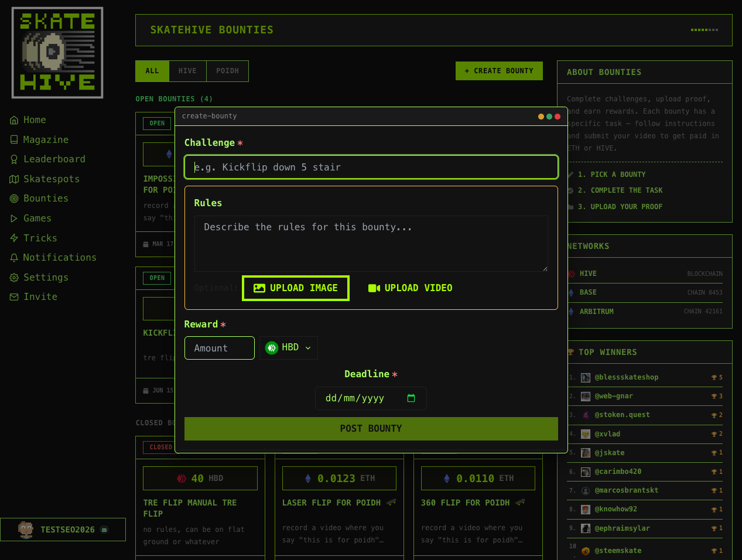Click the mail badge beside TESTSEO2026
The width and height of the screenshot is (742, 560).
click(104, 530)
